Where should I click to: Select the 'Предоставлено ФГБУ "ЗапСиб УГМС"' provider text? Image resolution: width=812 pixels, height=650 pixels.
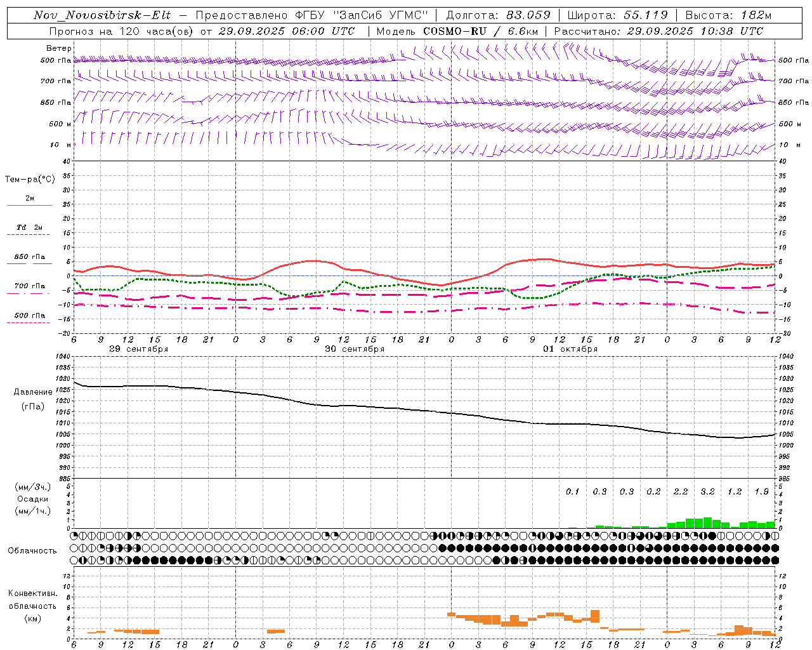(312, 15)
